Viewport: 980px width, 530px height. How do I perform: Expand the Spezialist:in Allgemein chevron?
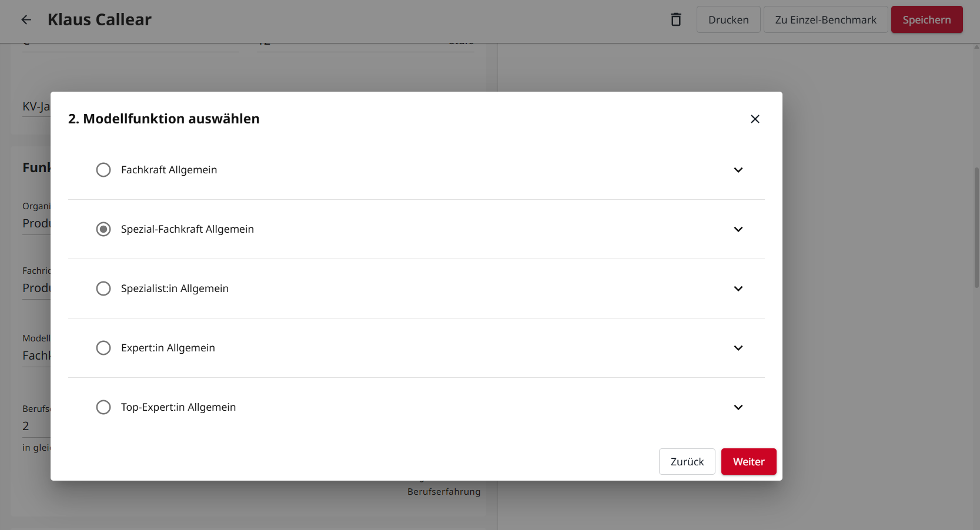[x=738, y=289]
